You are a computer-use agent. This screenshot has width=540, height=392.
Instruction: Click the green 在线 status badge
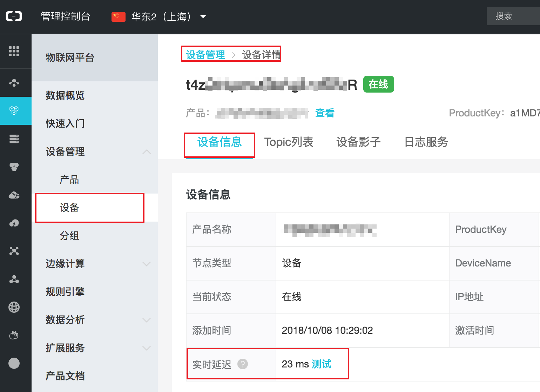(378, 84)
